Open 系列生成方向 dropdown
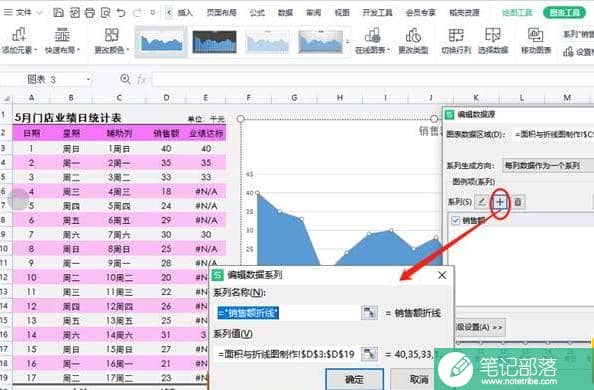This screenshot has width=594, height=390. click(547, 166)
